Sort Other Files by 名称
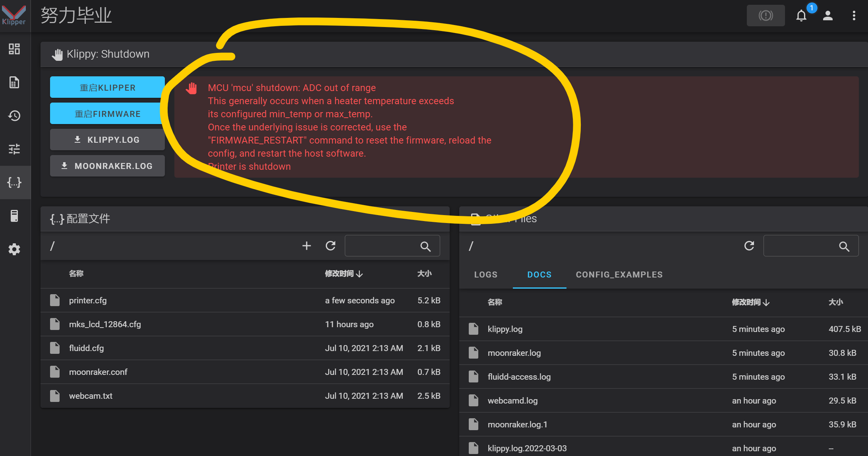868x456 pixels. point(495,302)
